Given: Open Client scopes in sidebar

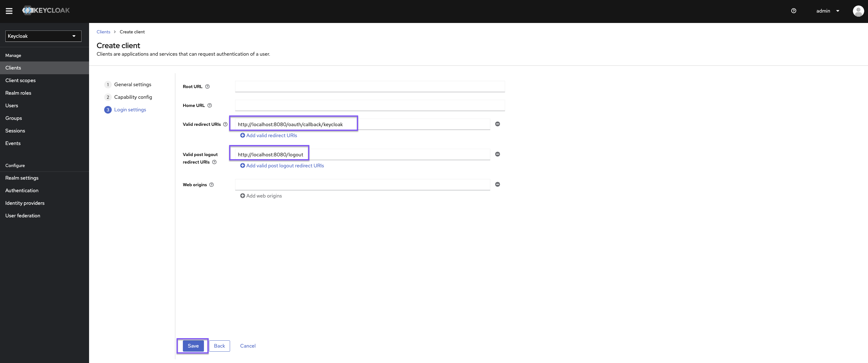Looking at the screenshot, I should tap(20, 80).
